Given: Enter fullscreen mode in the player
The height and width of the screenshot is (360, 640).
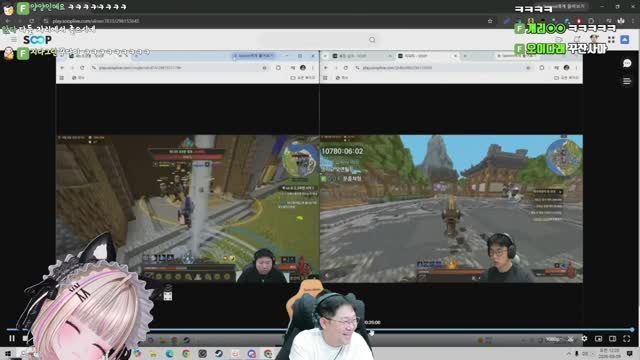Looking at the screenshot, I should pyautogui.click(x=627, y=338).
